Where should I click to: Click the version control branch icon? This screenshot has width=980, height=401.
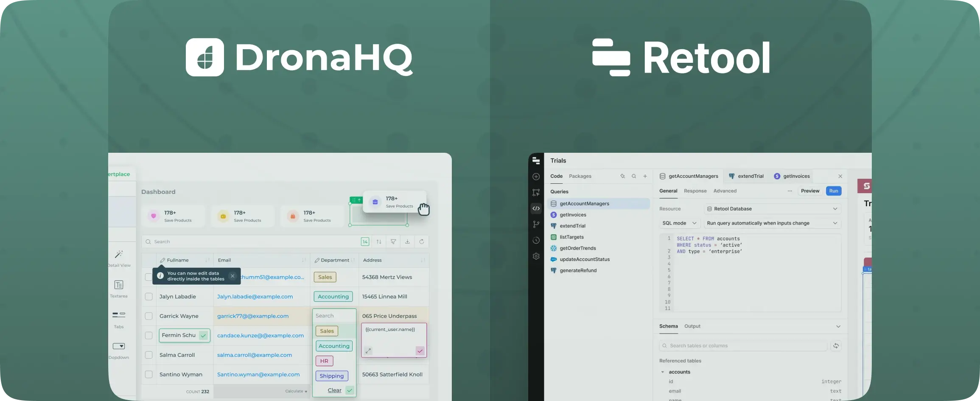pyautogui.click(x=536, y=224)
